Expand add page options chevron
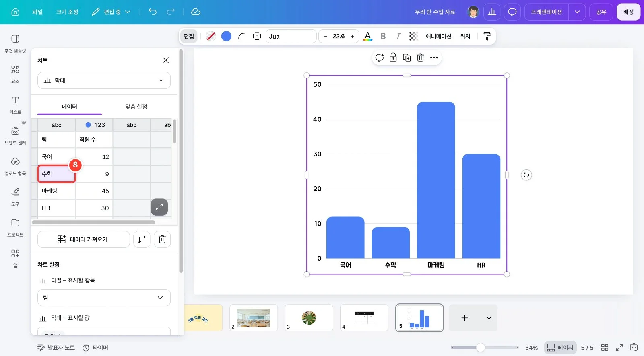Image resolution: width=644 pixels, height=356 pixels. 489,318
